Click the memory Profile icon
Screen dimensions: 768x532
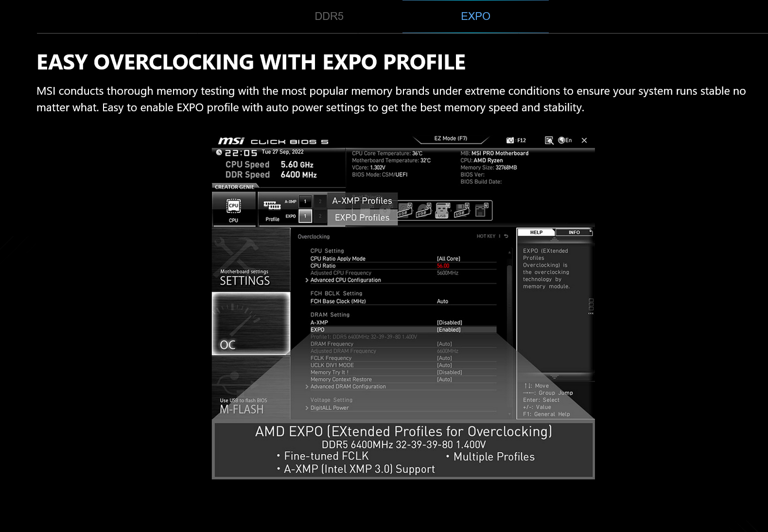click(272, 209)
